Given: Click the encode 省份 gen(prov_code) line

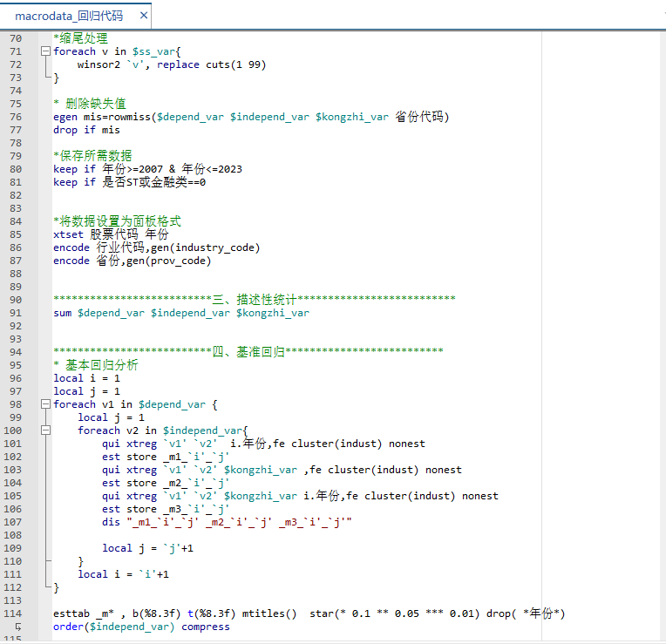Looking at the screenshot, I should tap(133, 261).
